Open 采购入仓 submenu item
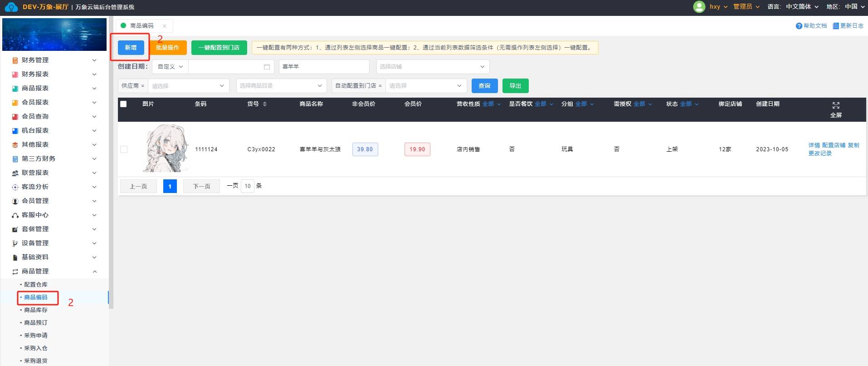The height and width of the screenshot is (366, 868). (x=35, y=348)
